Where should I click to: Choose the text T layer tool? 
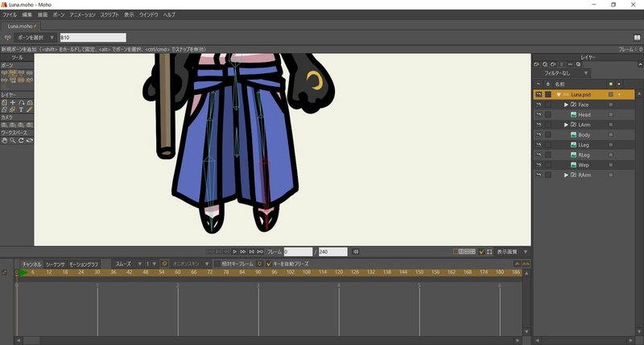point(21,110)
